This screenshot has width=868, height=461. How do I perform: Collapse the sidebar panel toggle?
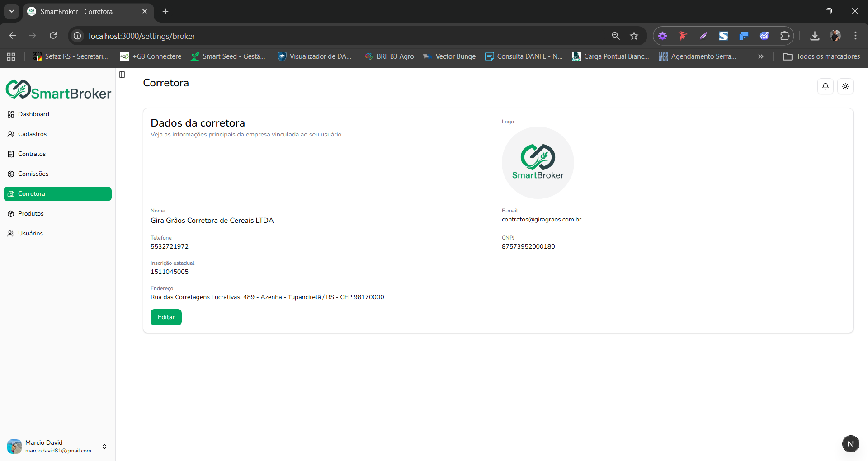pos(122,75)
